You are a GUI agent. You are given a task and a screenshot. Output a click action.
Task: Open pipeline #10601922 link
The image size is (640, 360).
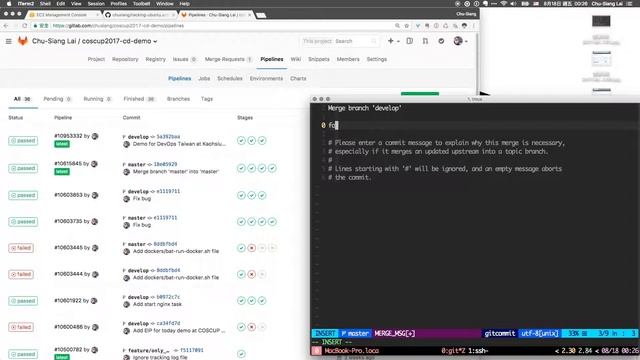[68, 301]
